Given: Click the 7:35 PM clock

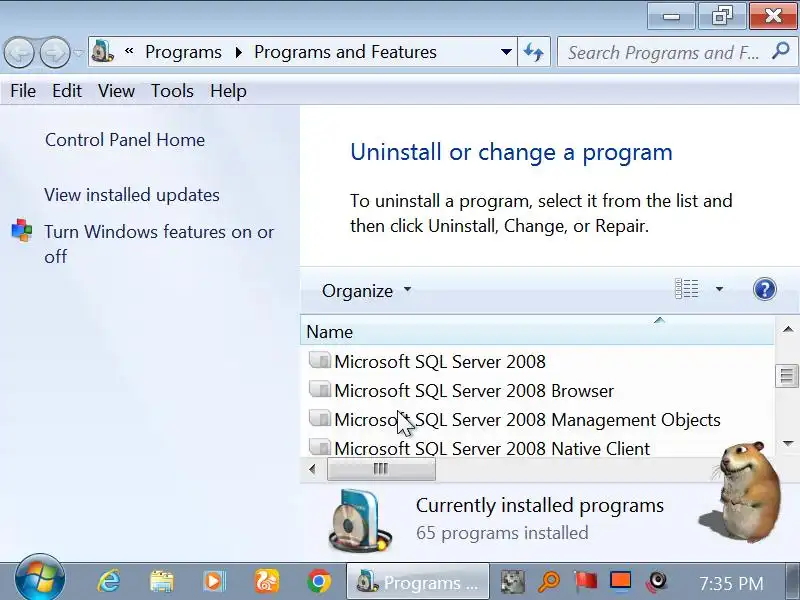Looking at the screenshot, I should pyautogui.click(x=731, y=583).
